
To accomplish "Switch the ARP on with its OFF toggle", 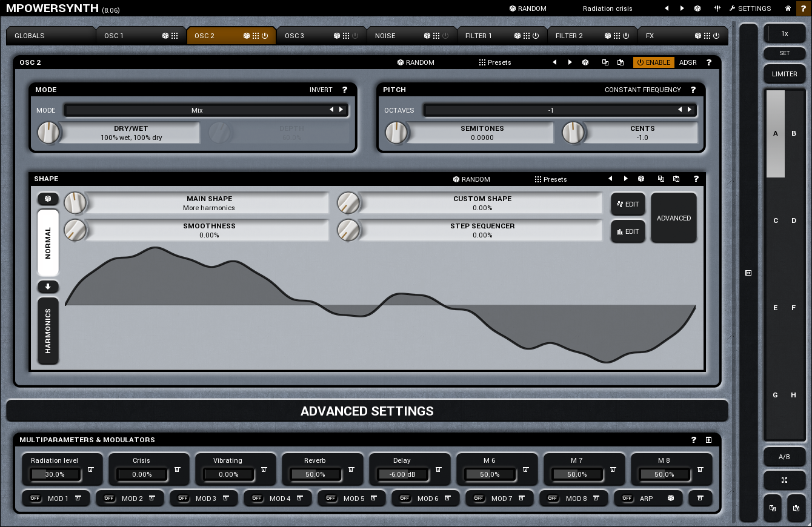I will 627,499.
